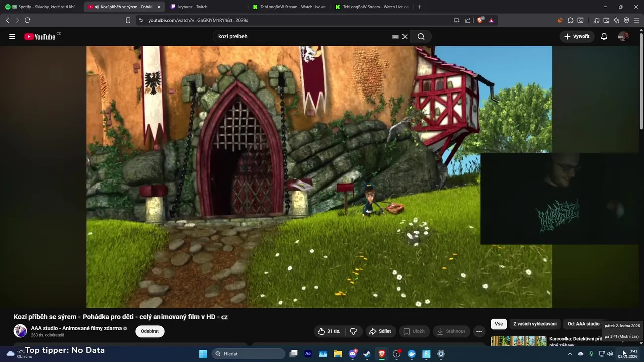Open the on-screen keyboard in the search box

[x=395, y=36]
